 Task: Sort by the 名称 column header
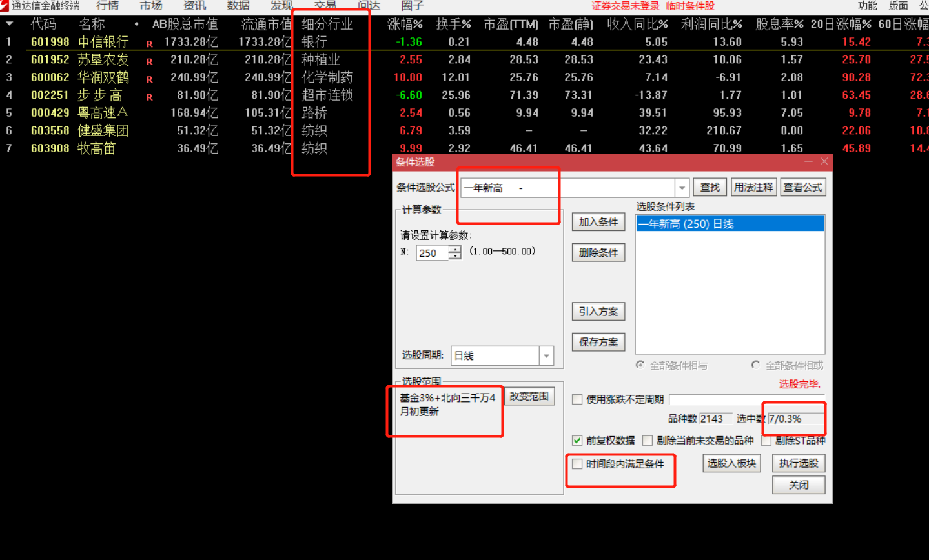[92, 25]
